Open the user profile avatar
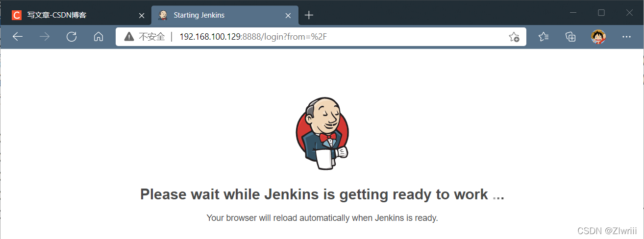The height and width of the screenshot is (239, 644). [598, 37]
